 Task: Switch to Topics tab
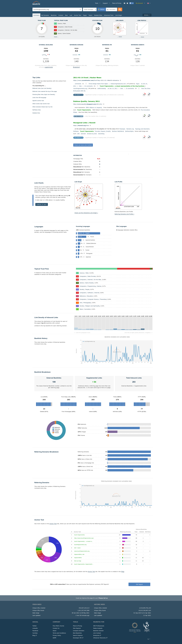[x=90, y=15]
